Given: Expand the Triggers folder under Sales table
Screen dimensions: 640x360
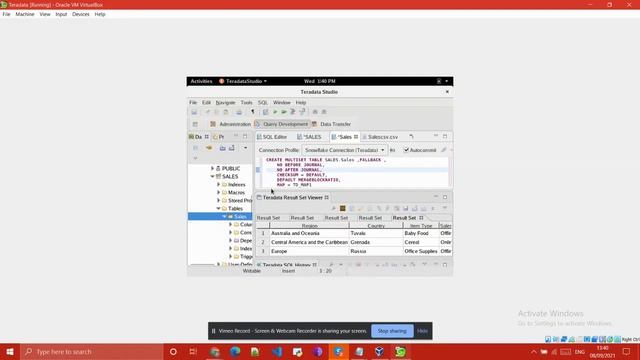Looking at the screenshot, I should click(x=230, y=256).
